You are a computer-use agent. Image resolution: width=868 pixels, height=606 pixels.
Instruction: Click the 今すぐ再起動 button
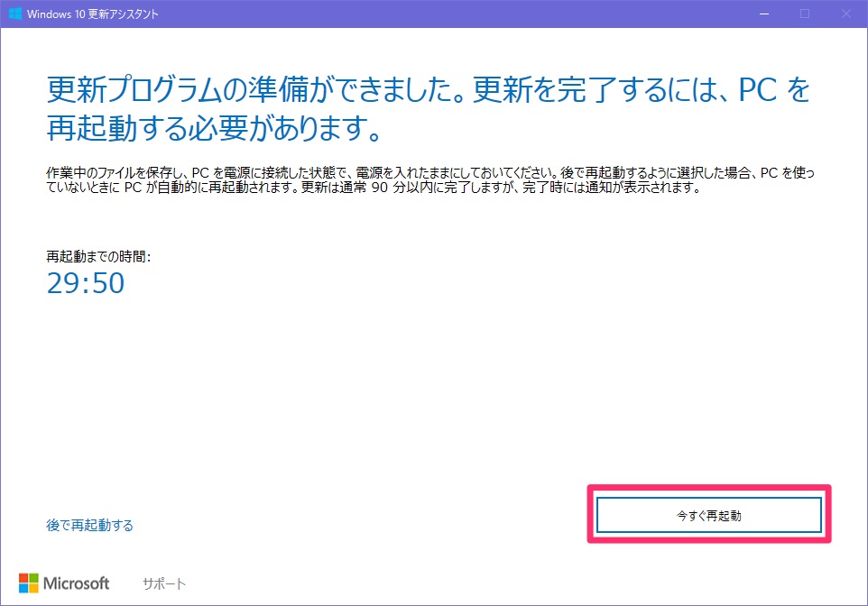[x=708, y=515]
